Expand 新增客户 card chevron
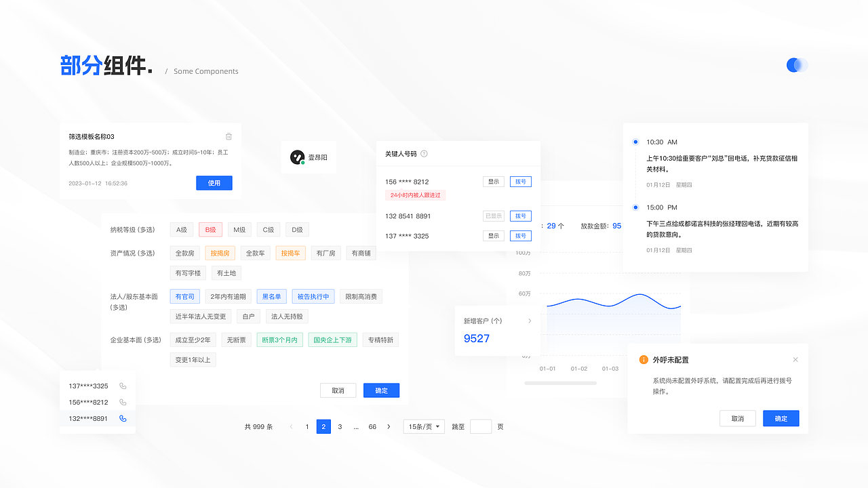This screenshot has width=868, height=488. click(530, 321)
